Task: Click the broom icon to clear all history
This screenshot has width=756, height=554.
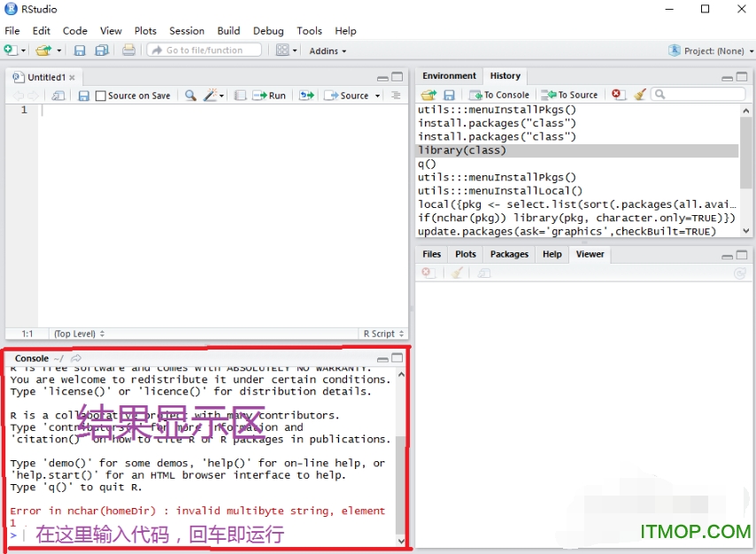Action: pos(640,94)
